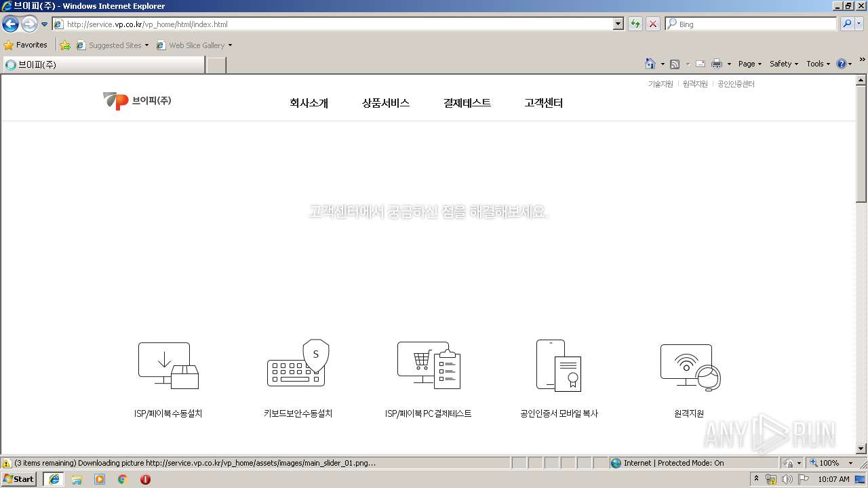Expand the Web Slice Gallery dropdown arrow
The image size is (868, 488).
pos(230,45)
